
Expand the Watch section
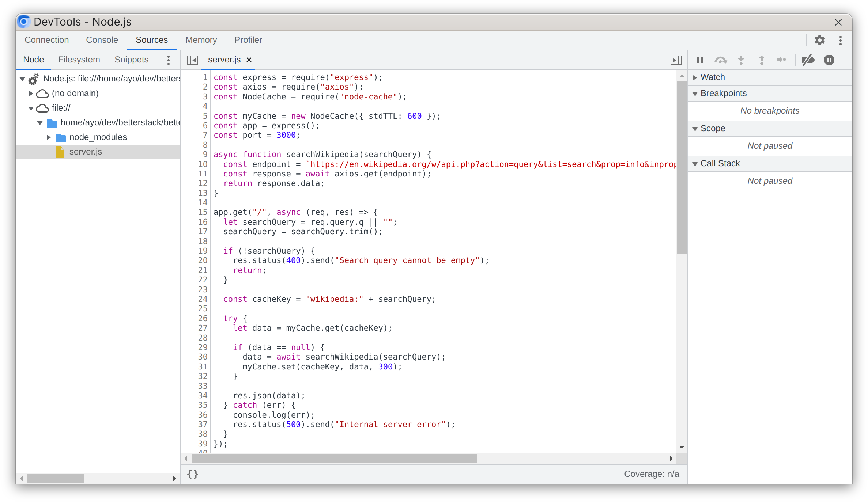point(712,77)
